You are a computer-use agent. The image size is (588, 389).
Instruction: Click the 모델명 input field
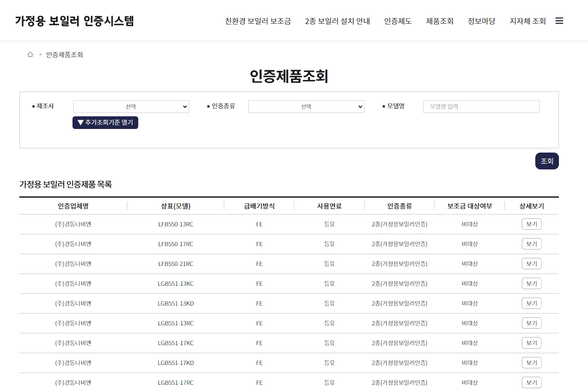click(x=481, y=106)
